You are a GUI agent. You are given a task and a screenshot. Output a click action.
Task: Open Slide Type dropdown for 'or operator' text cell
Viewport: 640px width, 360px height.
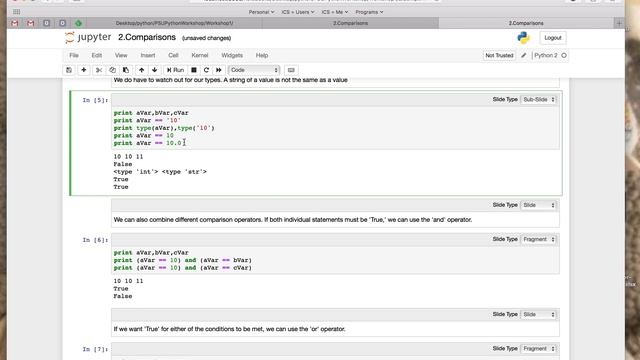[x=539, y=315]
